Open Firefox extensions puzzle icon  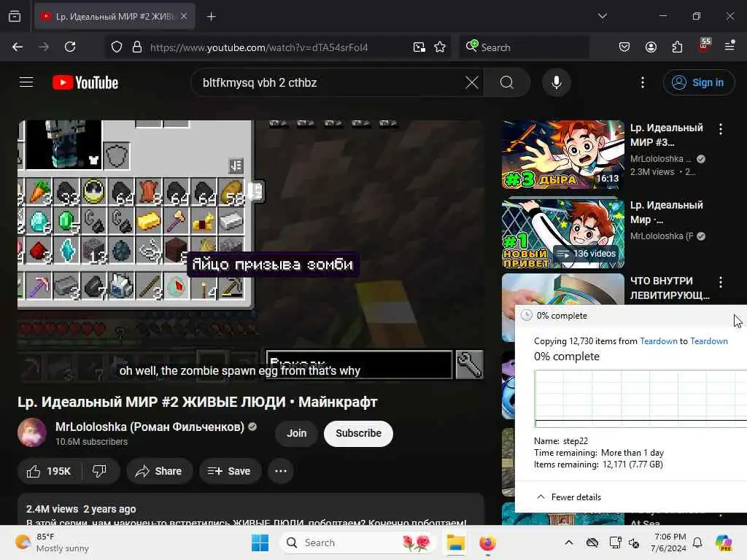click(x=677, y=47)
